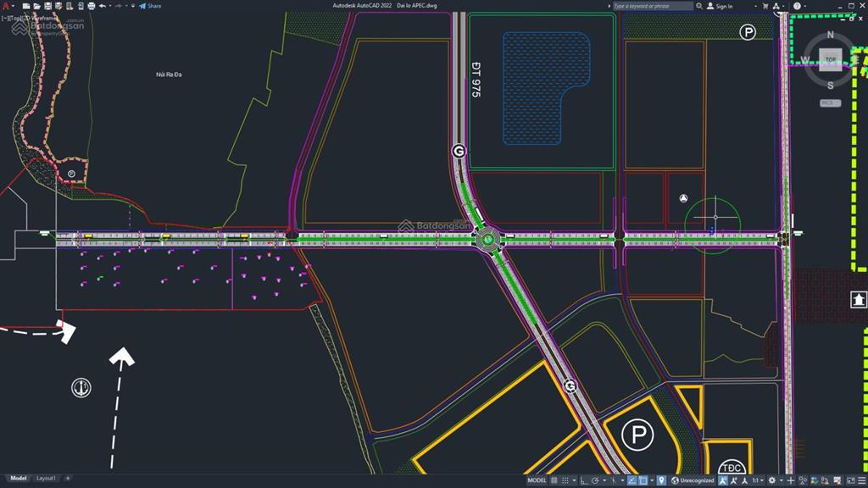Click the Open file icon in quick access toolbar
Image resolution: width=868 pixels, height=488 pixels.
(35, 5)
